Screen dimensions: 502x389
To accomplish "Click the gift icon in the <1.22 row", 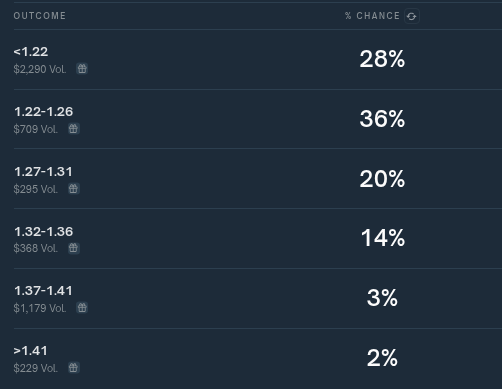I will click(x=82, y=69).
